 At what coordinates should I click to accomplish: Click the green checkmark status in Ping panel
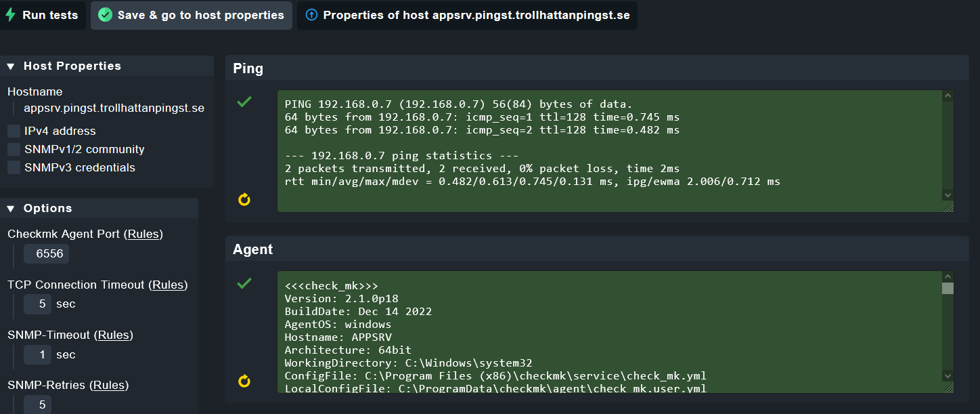coord(244,102)
